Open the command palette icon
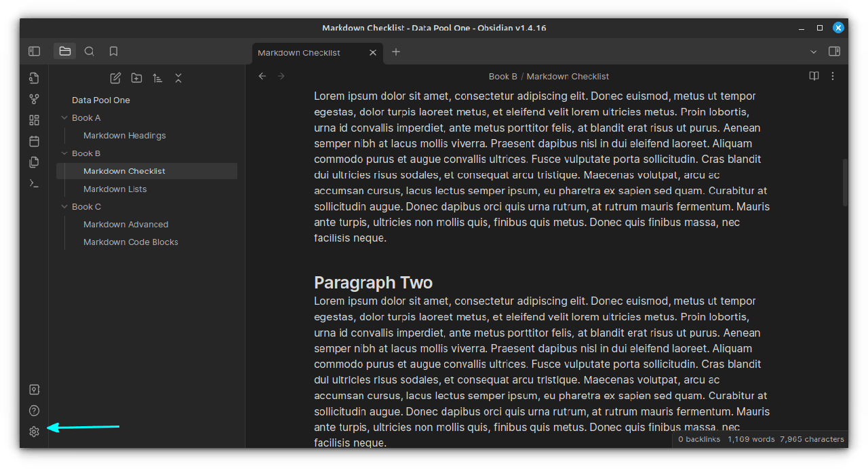Screen dimensions: 868x469 (34, 183)
